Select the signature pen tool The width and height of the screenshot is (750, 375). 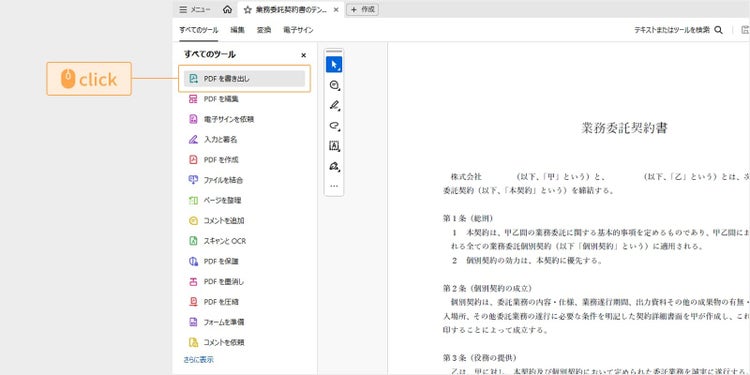(x=334, y=166)
